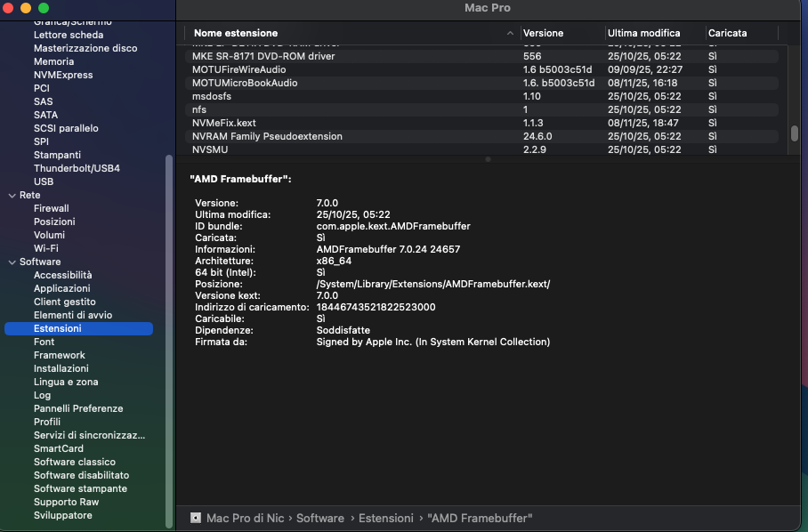
Task: Select NVMeFix.kext extension row
Action: tap(481, 123)
